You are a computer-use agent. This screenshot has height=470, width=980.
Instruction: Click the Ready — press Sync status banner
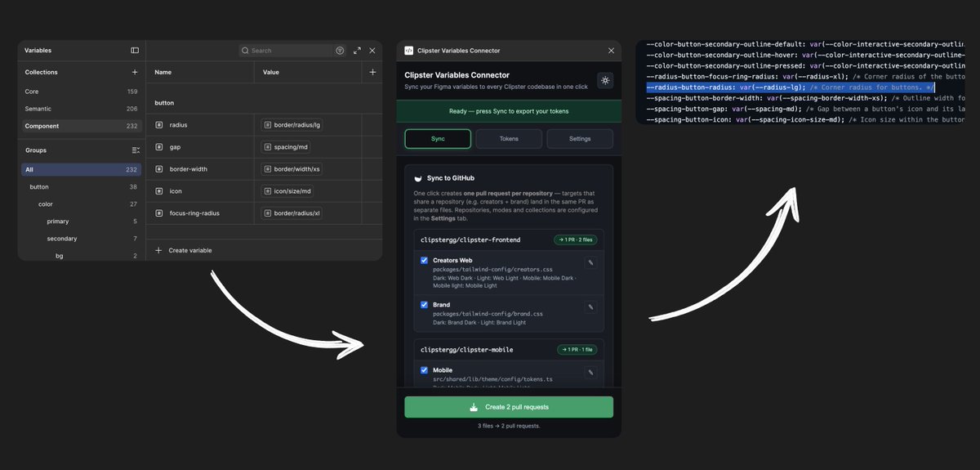coord(509,111)
